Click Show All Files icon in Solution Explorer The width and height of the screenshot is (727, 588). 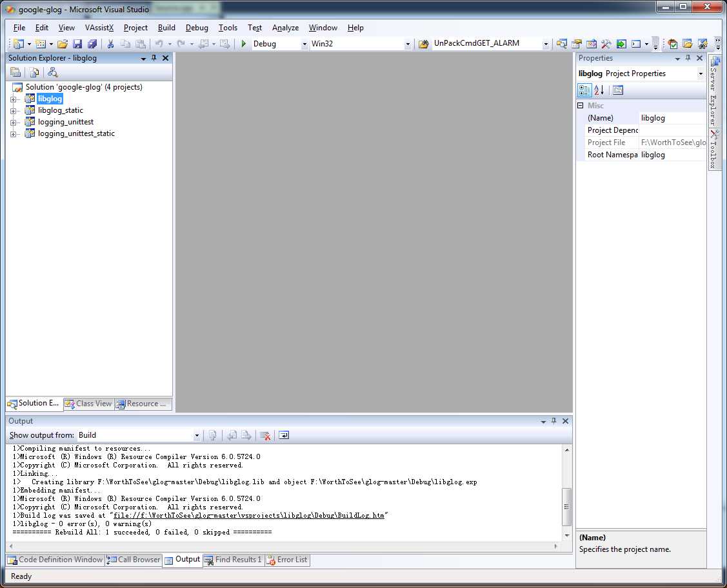tap(34, 72)
